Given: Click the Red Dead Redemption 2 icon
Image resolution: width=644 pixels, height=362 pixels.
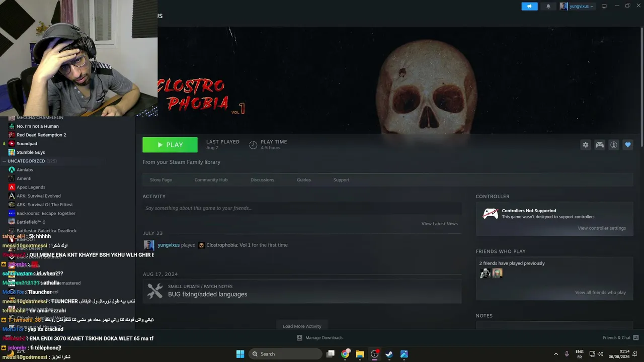Looking at the screenshot, I should 12,135.
